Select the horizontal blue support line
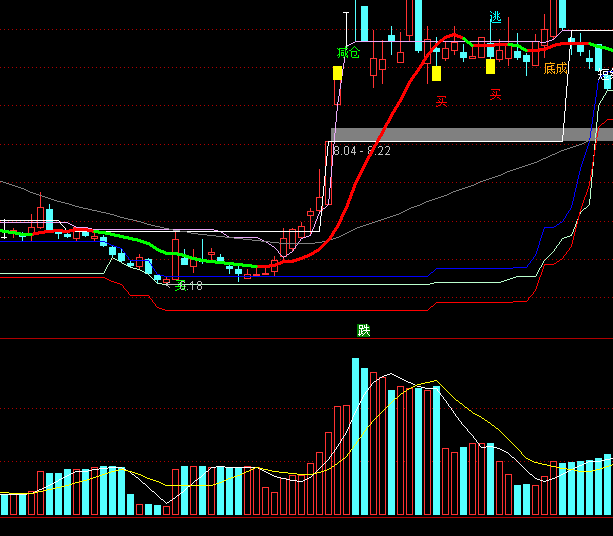613x536 pixels. (x=350, y=276)
